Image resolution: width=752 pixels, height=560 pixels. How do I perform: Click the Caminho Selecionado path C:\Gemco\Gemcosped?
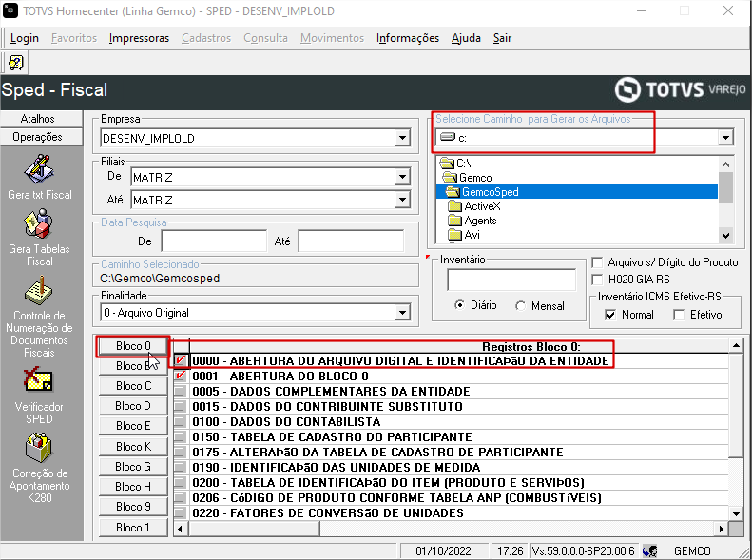point(160,279)
